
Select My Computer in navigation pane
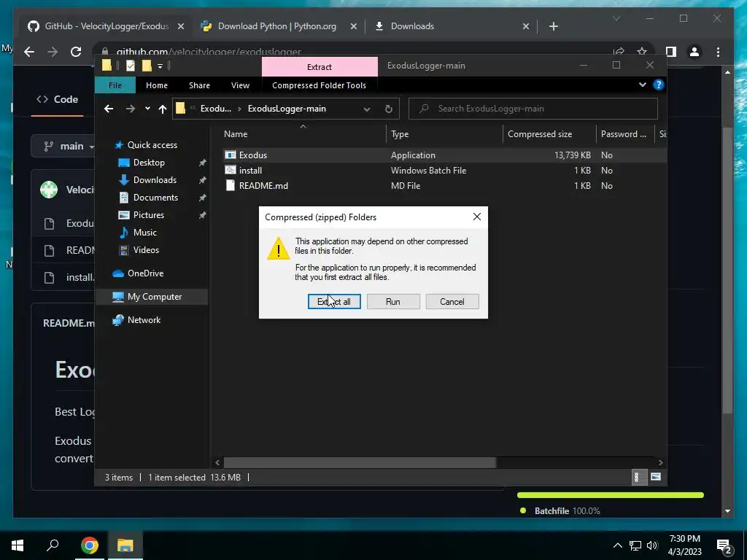[152, 297]
